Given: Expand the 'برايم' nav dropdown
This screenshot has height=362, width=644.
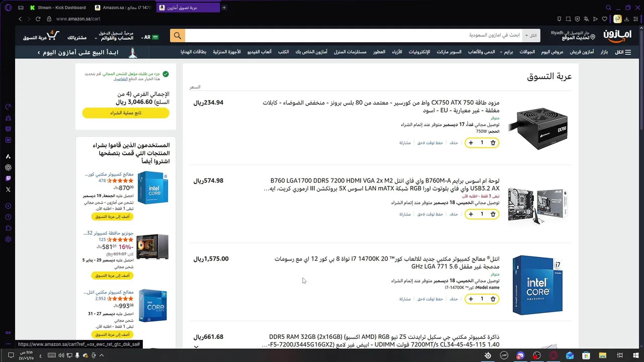Looking at the screenshot, I should click(507, 52).
